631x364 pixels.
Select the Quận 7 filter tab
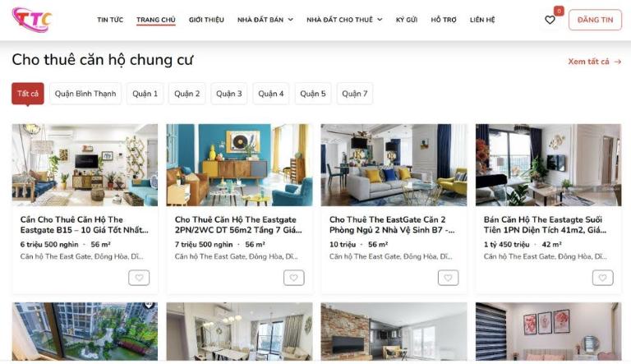pos(355,94)
